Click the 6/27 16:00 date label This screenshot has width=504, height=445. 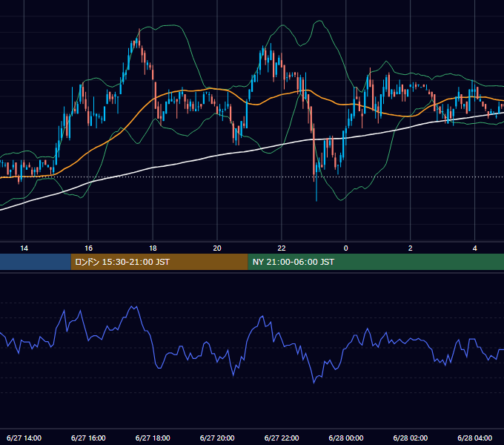(x=88, y=438)
